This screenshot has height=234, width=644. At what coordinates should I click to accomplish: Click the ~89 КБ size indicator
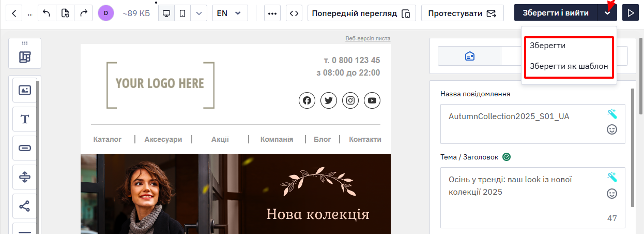136,13
